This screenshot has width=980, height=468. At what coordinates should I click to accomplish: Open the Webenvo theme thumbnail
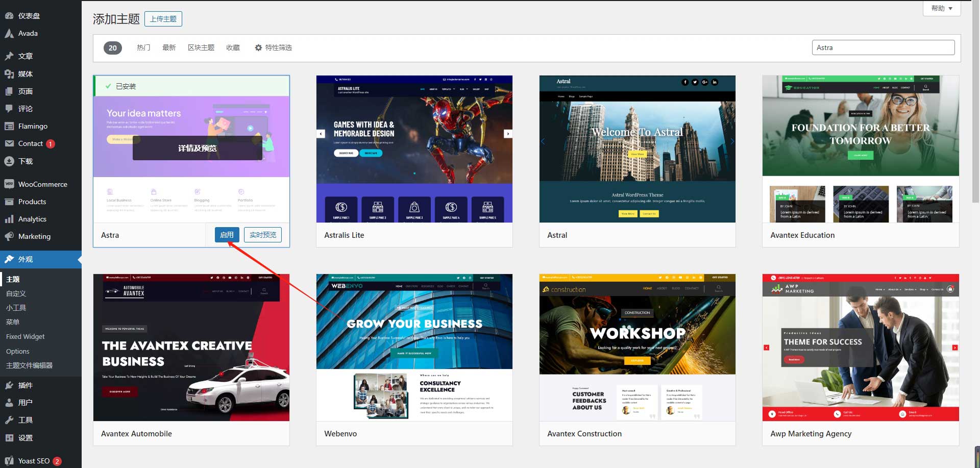pos(414,348)
